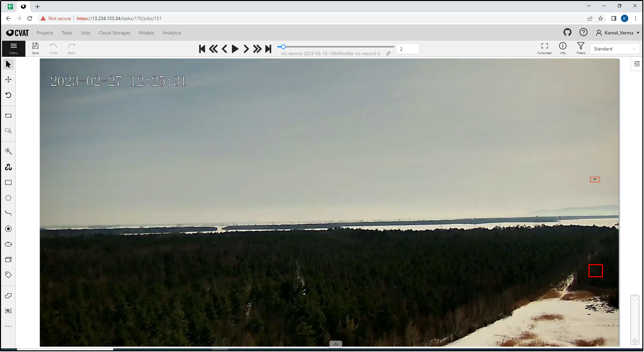Expand the bottom panel chevron

click(336, 344)
